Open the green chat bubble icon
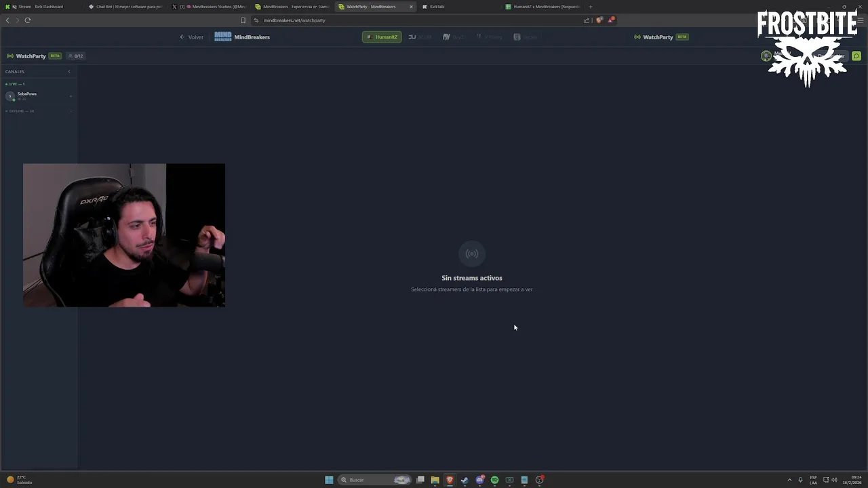The height and width of the screenshot is (488, 868). pos(856,56)
